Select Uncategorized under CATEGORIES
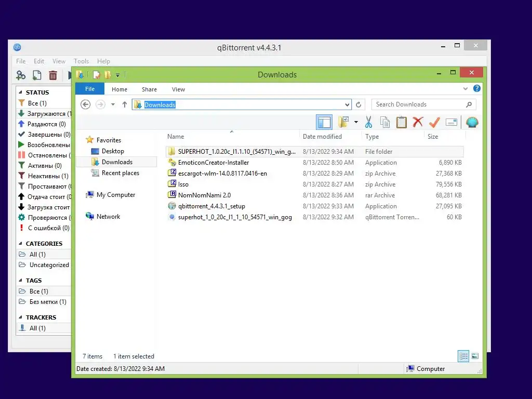Viewport: 532px width, 399px height. coord(44,265)
